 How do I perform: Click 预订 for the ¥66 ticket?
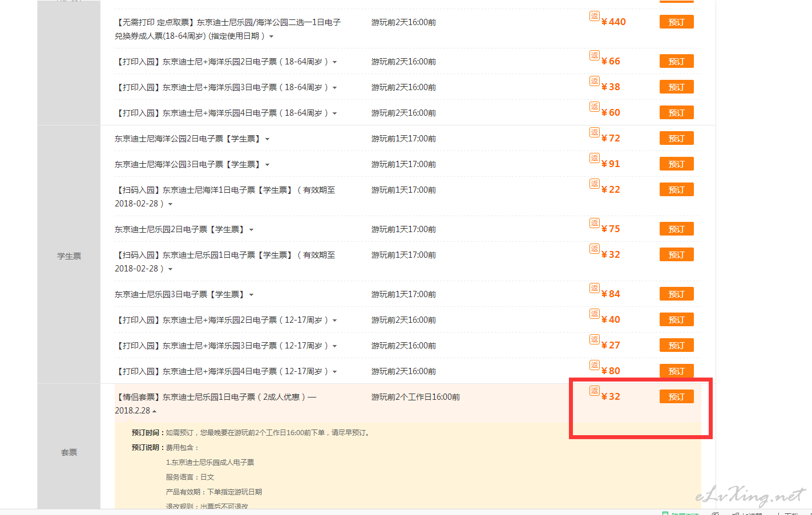(676, 62)
